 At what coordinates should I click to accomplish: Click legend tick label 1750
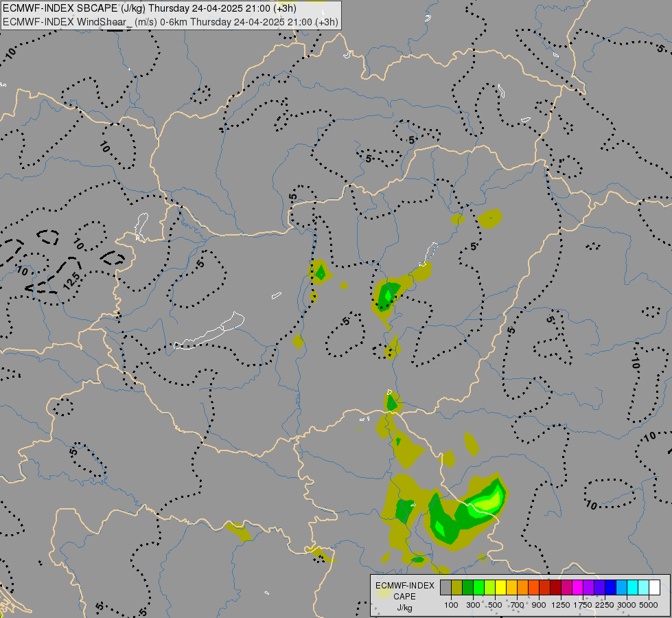(x=583, y=605)
